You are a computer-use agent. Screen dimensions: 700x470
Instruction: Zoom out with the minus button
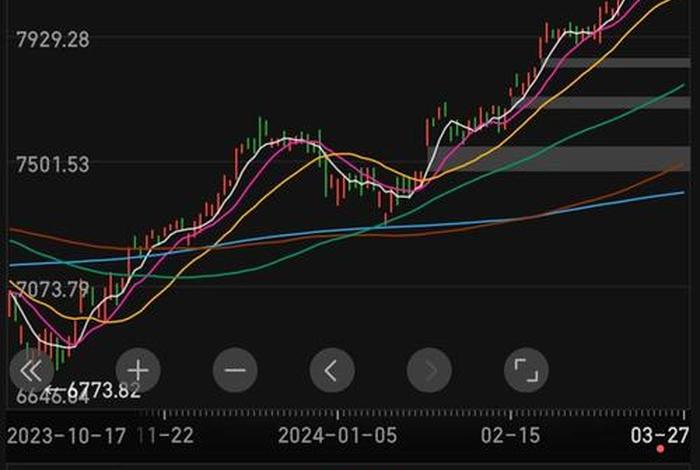point(235,371)
